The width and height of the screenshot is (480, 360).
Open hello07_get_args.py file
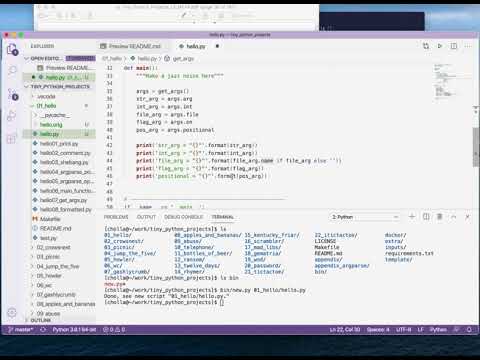click(x=63, y=200)
